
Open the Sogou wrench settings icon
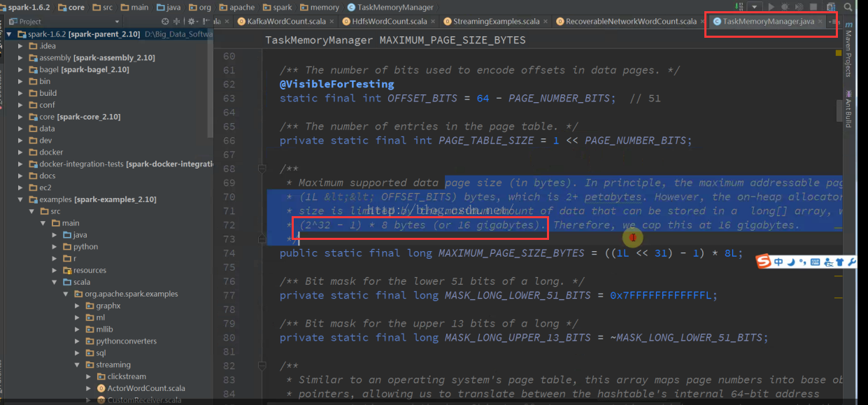pyautogui.click(x=852, y=262)
